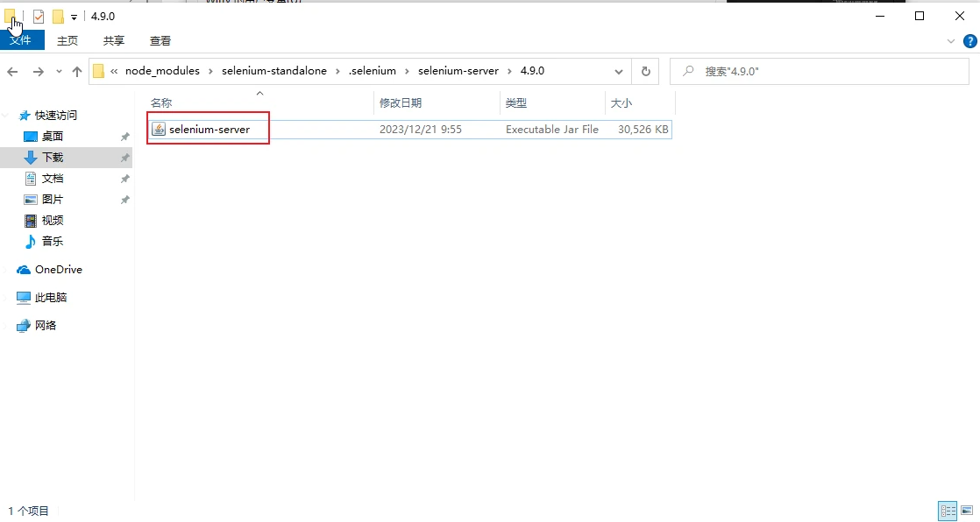Switch to the 查看 ribbon tab
This screenshot has height=522, width=980.
point(160,40)
